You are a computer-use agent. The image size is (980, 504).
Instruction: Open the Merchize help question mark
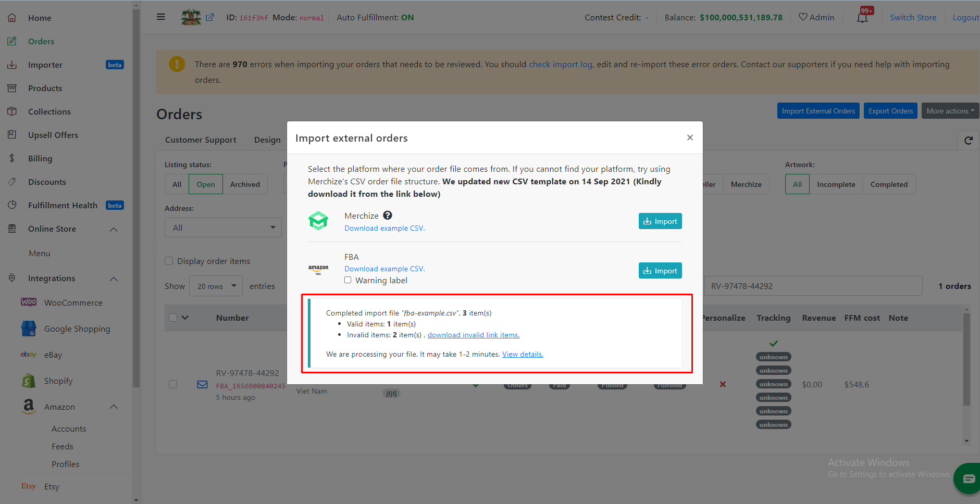388,216
